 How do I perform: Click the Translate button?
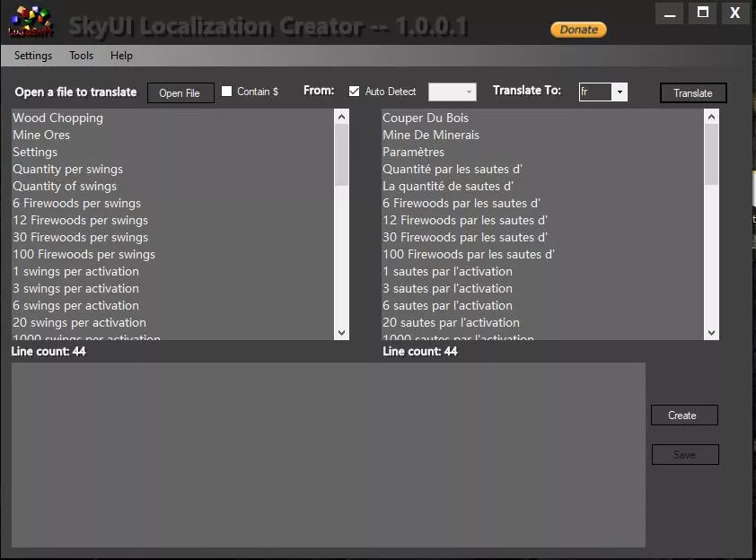[693, 93]
